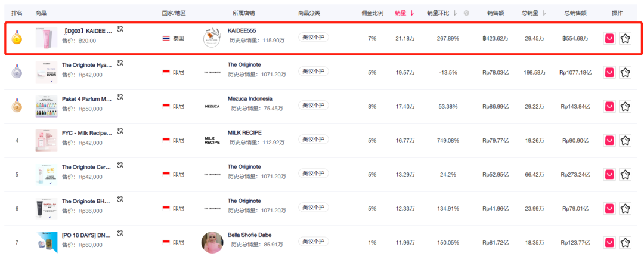
Task: Open the shop bag icon for KAIDEE555 row
Action: click(x=609, y=38)
